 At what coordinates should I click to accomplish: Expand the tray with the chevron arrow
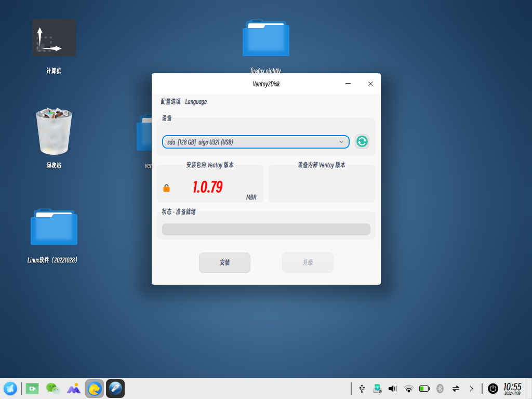(471, 389)
